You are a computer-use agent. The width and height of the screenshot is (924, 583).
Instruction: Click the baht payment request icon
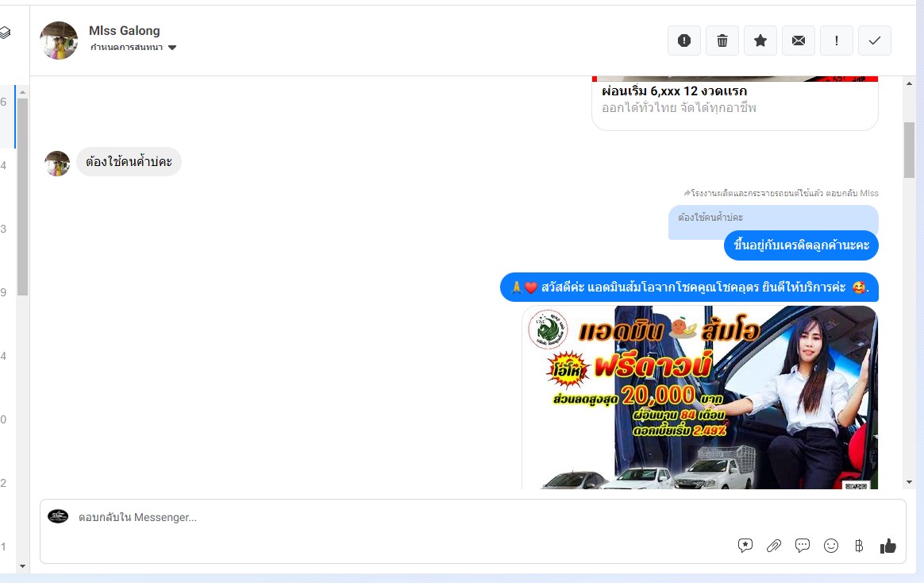click(x=859, y=546)
